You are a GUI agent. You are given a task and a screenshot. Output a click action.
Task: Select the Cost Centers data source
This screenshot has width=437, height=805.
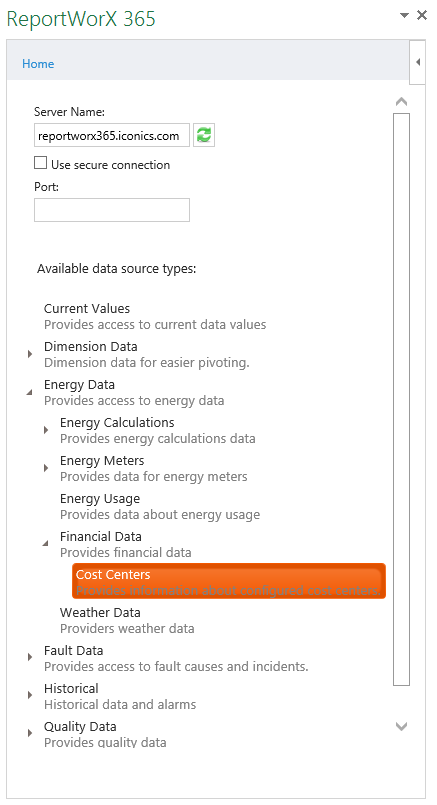click(x=229, y=581)
